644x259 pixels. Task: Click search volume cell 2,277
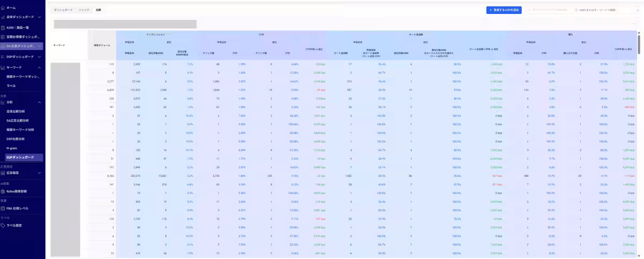[111, 82]
